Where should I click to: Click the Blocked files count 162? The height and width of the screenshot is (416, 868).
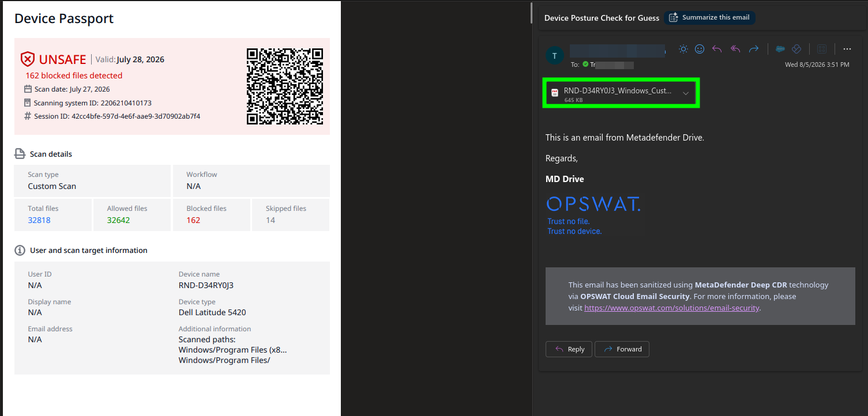point(193,220)
